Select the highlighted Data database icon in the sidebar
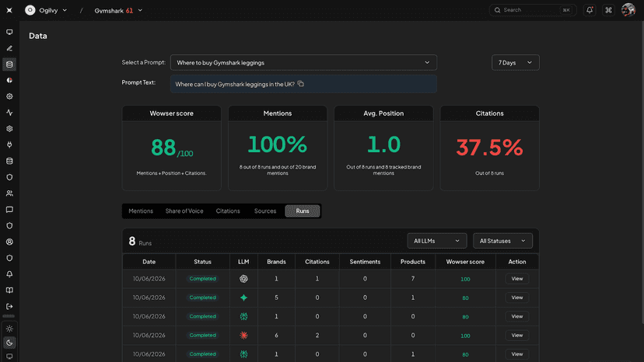 click(x=9, y=64)
